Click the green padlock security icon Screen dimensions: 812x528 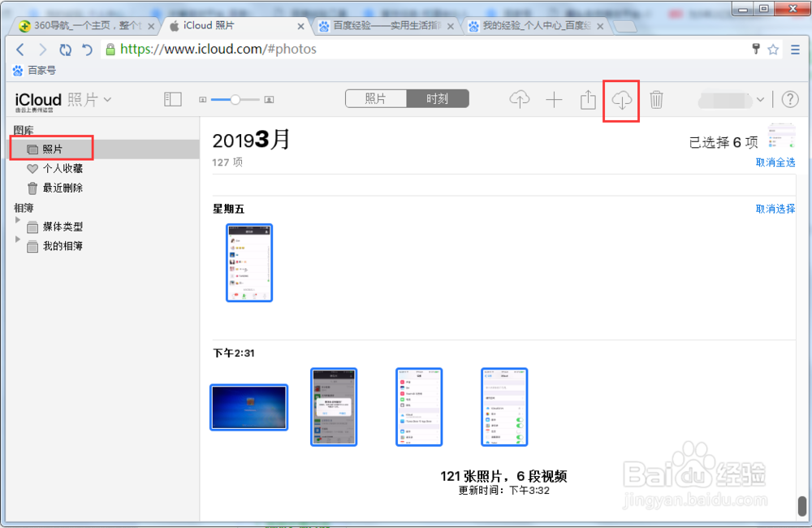tap(110, 50)
